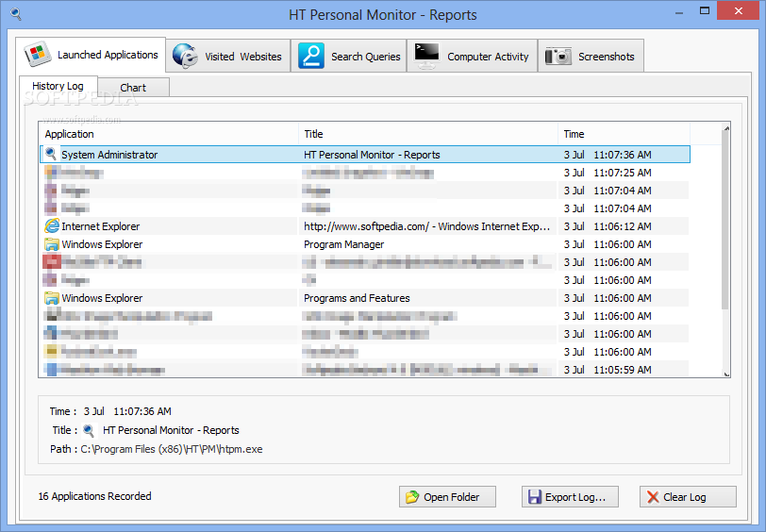766x532 pixels.
Task: Click the Screenshots camera icon
Action: 558,57
